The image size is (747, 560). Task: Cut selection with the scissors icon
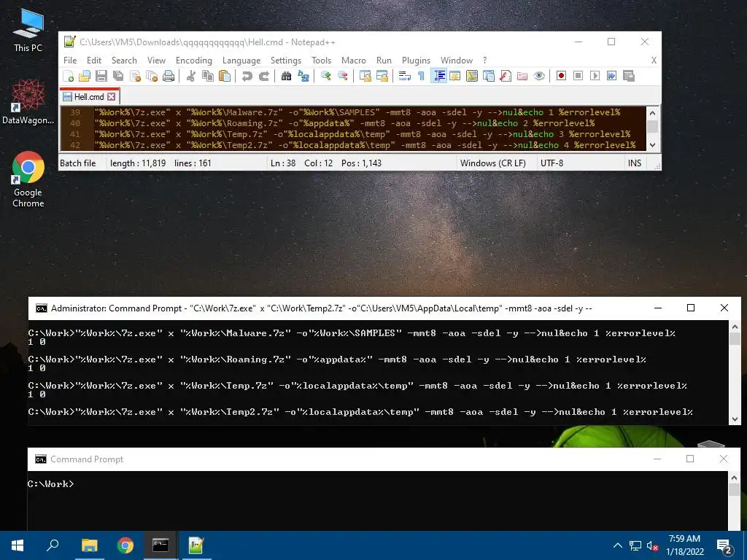[191, 76]
